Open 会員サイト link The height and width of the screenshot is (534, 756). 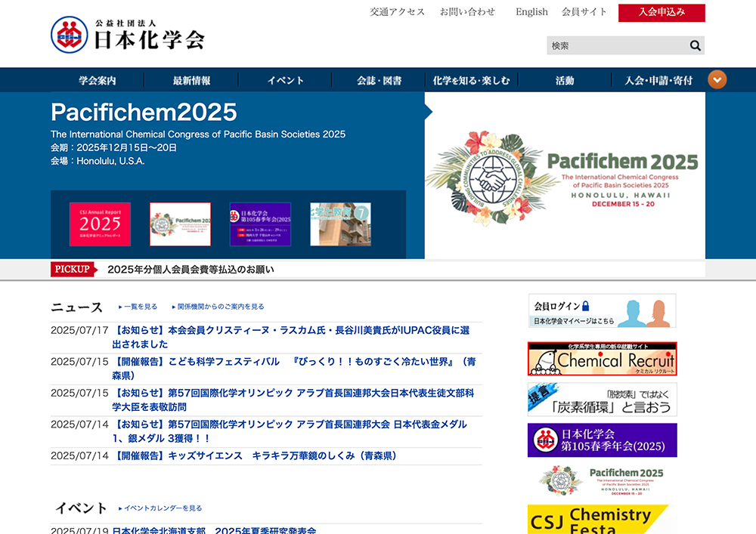(584, 11)
